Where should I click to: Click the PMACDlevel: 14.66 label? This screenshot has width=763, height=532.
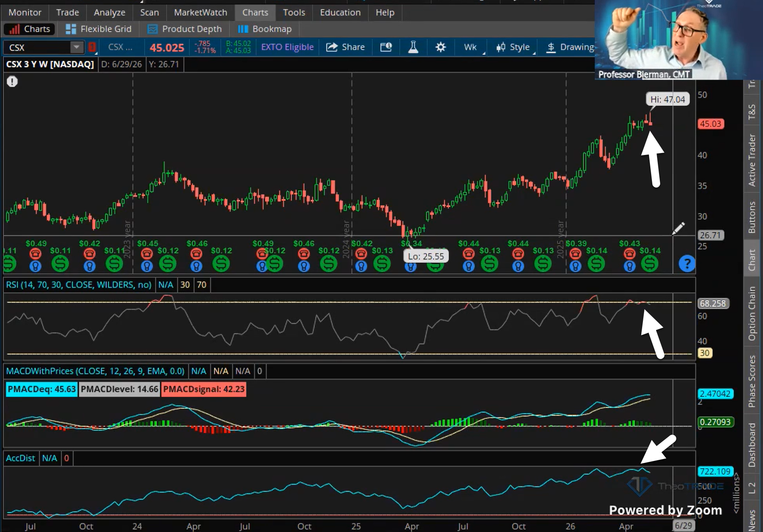119,389
